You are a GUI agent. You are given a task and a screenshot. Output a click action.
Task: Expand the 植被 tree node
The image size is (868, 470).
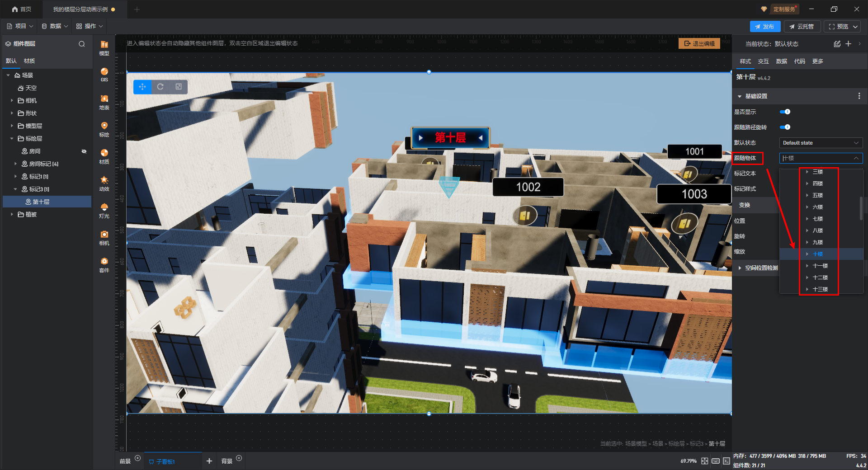pyautogui.click(x=12, y=215)
